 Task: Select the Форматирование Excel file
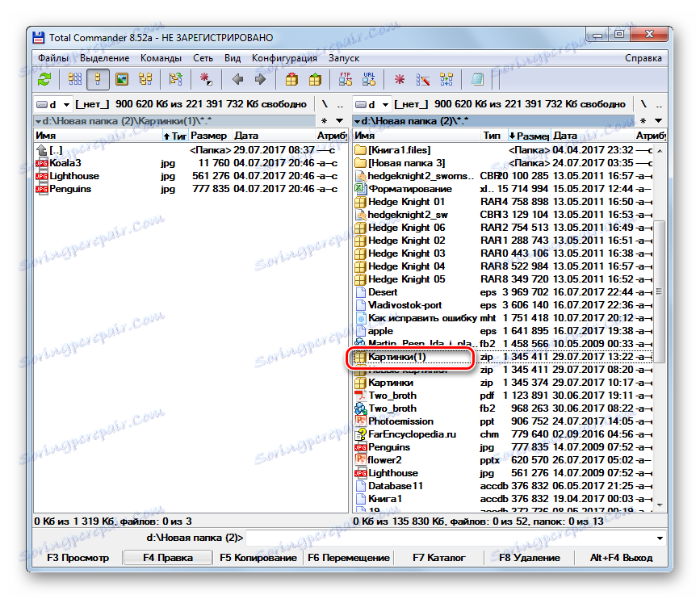[503, 189]
